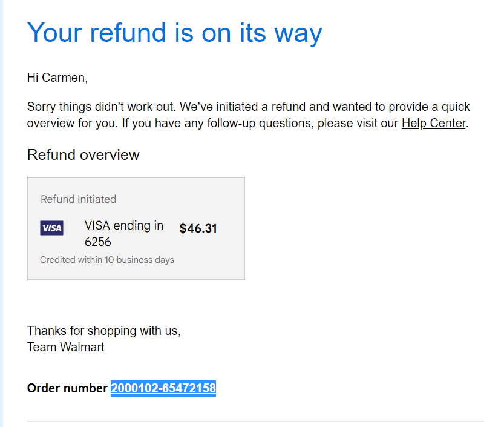Click the word 'refund' in the blue title
This screenshot has width=504, height=427.
point(128,33)
